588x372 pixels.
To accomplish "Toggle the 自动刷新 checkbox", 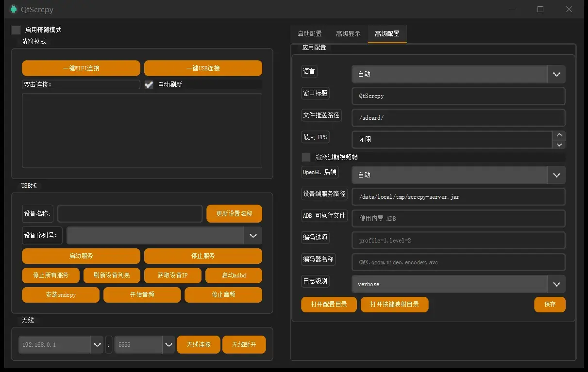I will click(149, 84).
